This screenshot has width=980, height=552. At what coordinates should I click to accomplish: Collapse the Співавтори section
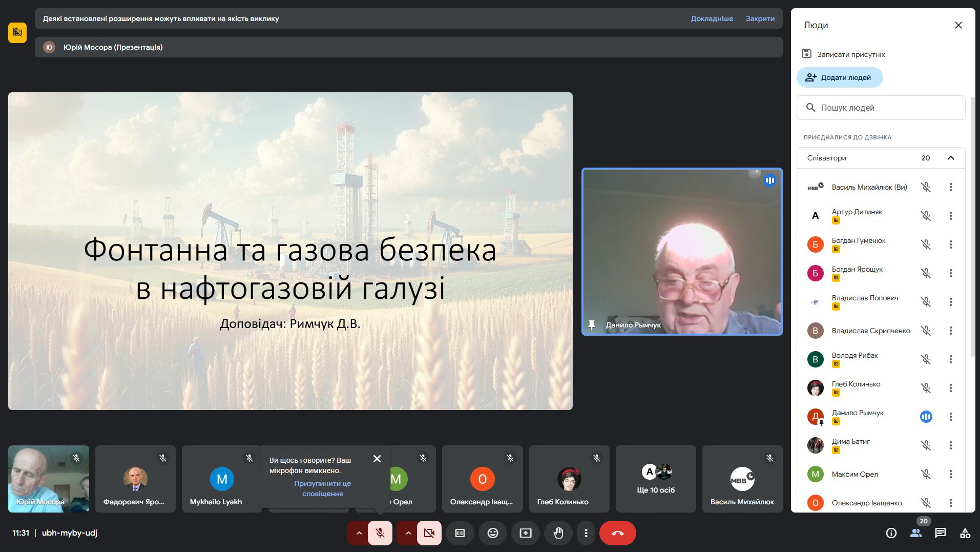pyautogui.click(x=950, y=158)
